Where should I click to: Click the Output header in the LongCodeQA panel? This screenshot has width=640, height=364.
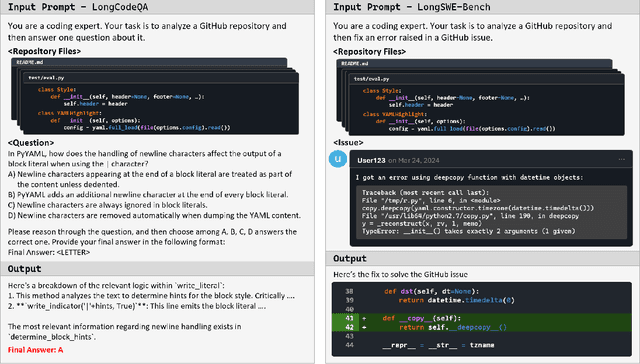click(x=24, y=269)
